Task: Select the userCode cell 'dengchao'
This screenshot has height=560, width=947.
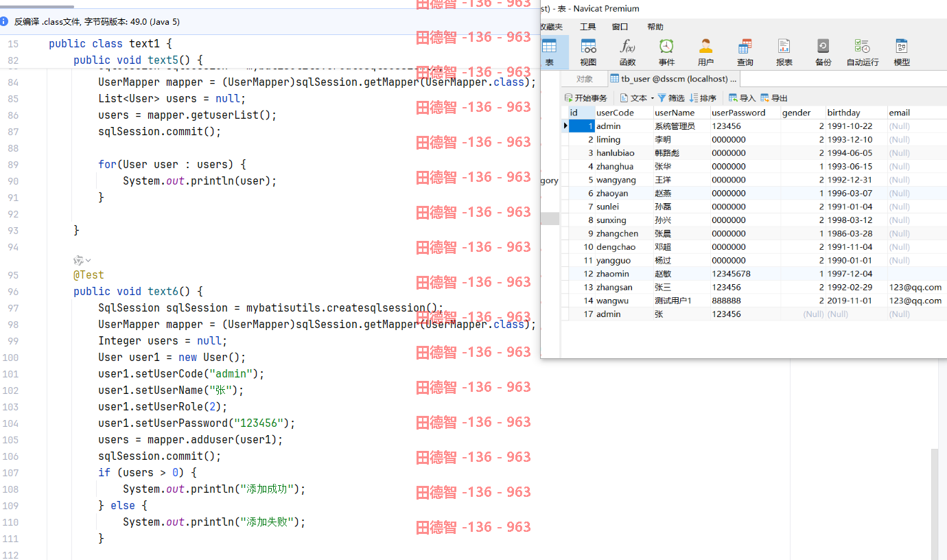Action: tap(623, 247)
